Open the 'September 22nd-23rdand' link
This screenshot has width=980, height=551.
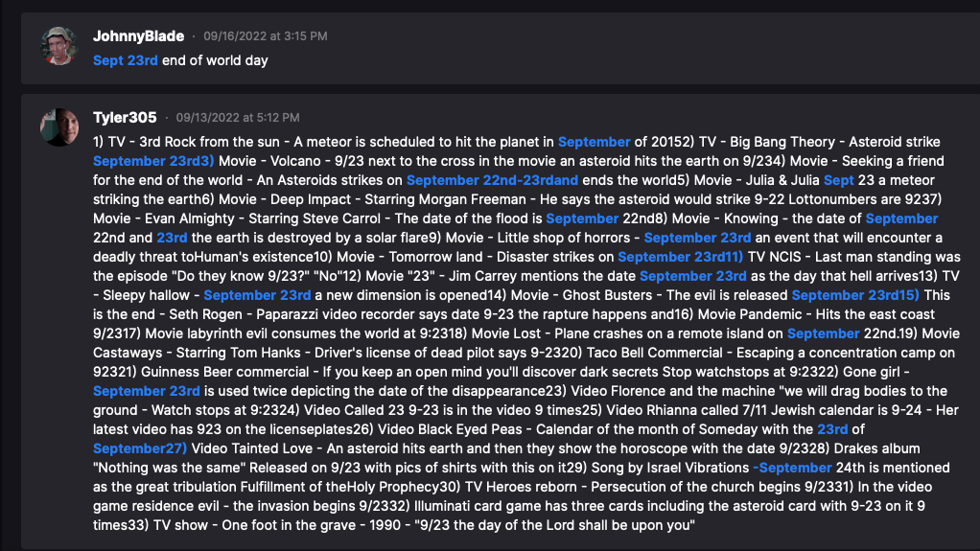492,180
